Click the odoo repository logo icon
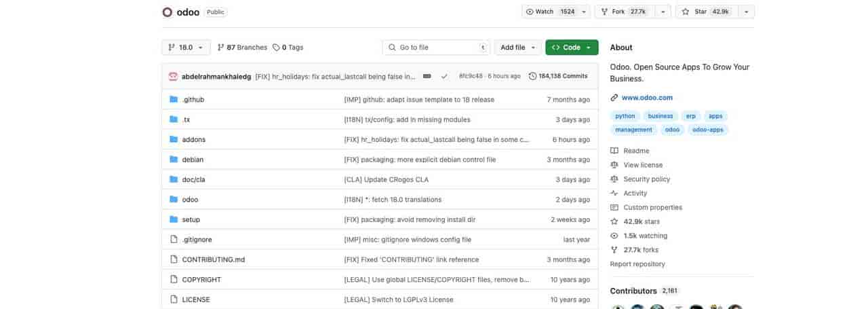 click(167, 12)
